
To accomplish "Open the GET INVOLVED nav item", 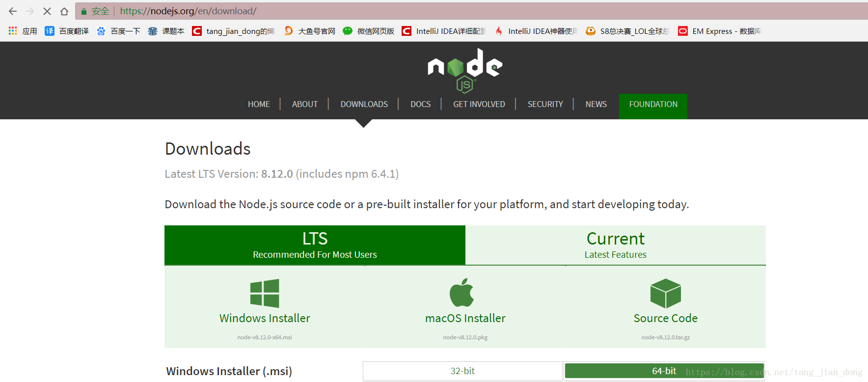I will point(479,104).
